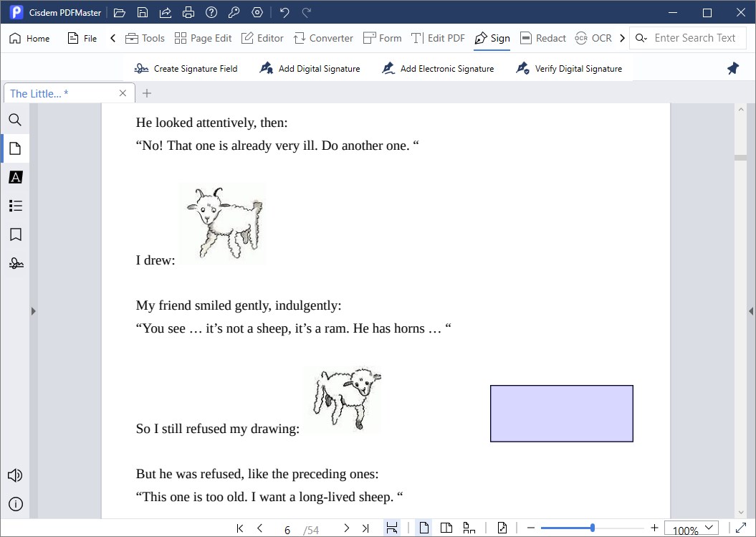Select the blue signature field box
This screenshot has height=537, width=756.
[x=562, y=414]
